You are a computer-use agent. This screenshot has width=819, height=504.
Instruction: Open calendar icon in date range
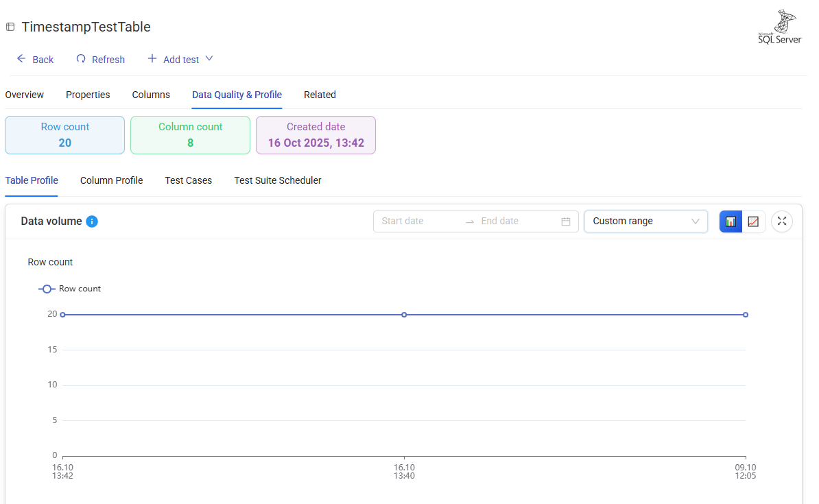[566, 221]
